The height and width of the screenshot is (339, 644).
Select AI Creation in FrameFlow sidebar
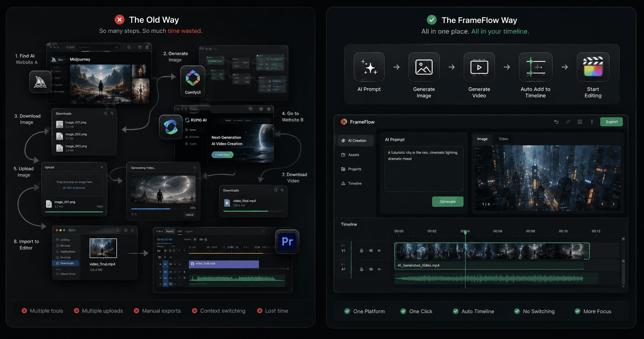point(356,140)
